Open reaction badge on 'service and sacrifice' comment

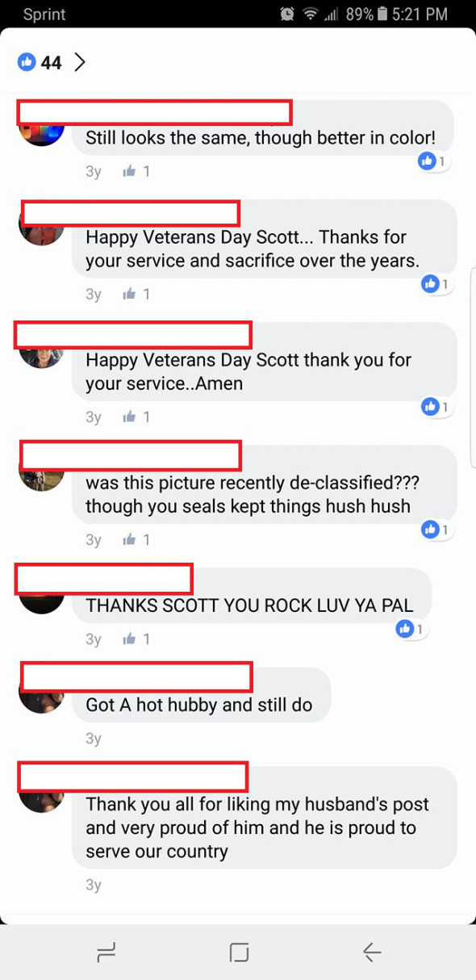436,284
